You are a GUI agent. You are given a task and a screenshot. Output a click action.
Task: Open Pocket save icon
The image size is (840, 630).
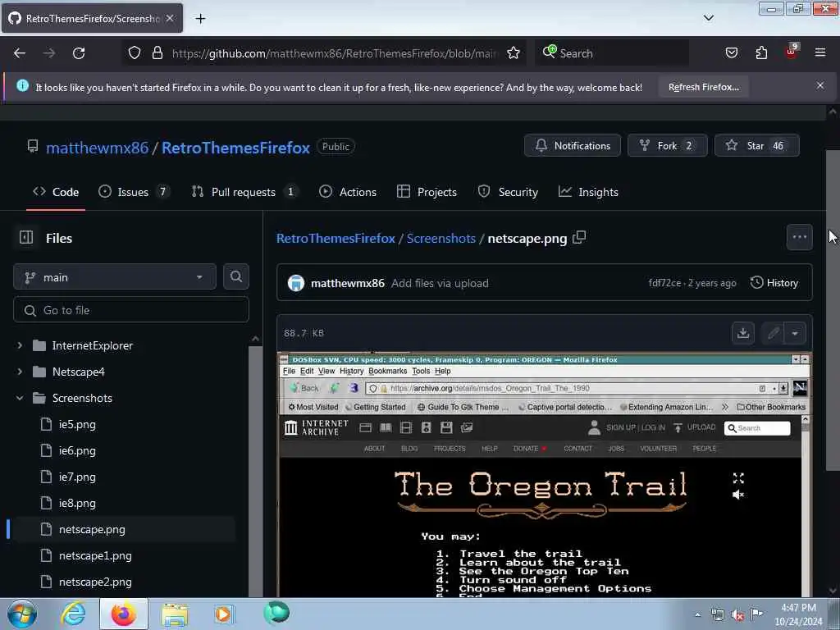click(731, 52)
